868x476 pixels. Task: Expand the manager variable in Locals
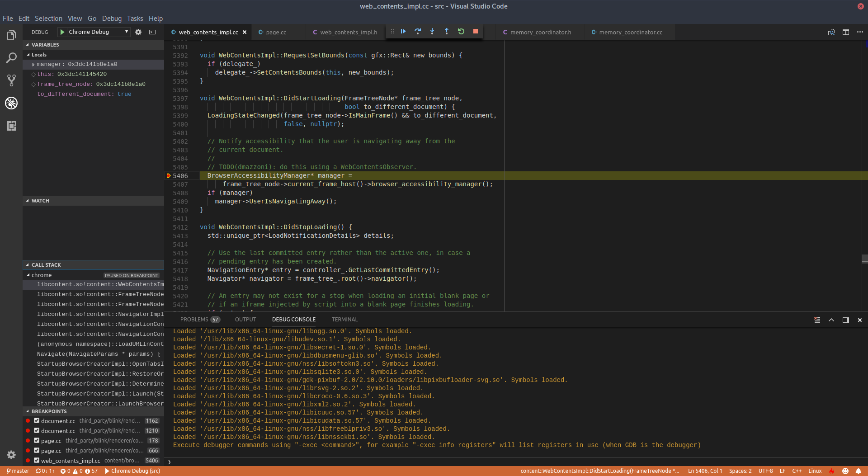click(33, 64)
